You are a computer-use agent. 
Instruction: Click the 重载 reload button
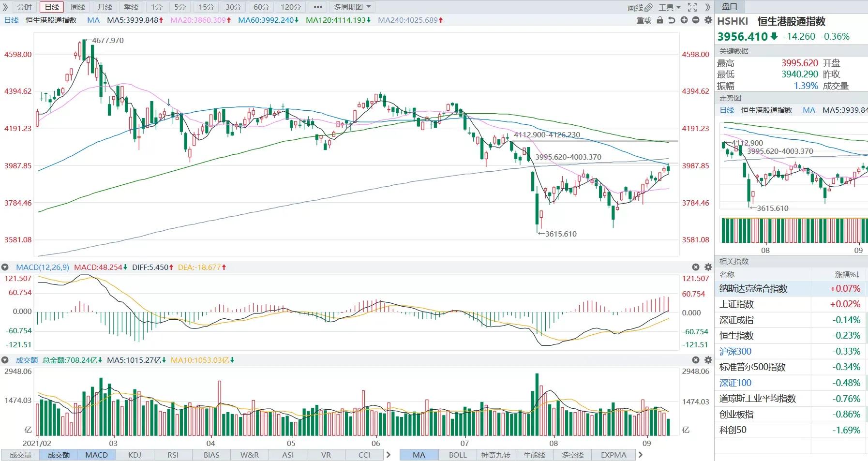coord(644,20)
